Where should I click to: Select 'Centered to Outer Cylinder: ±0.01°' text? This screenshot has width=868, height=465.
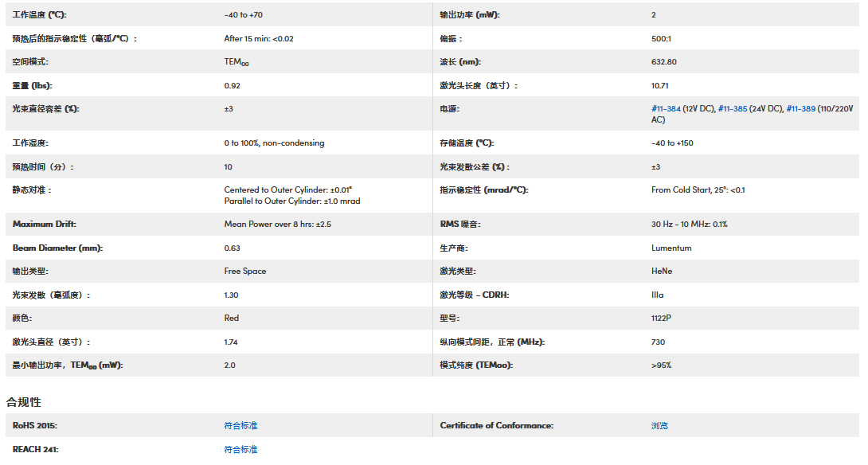click(287, 190)
